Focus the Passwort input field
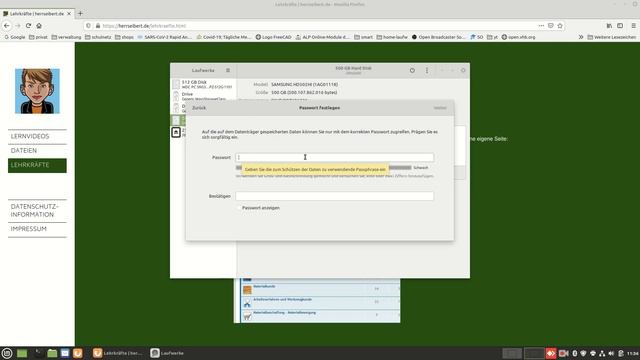 click(x=334, y=157)
